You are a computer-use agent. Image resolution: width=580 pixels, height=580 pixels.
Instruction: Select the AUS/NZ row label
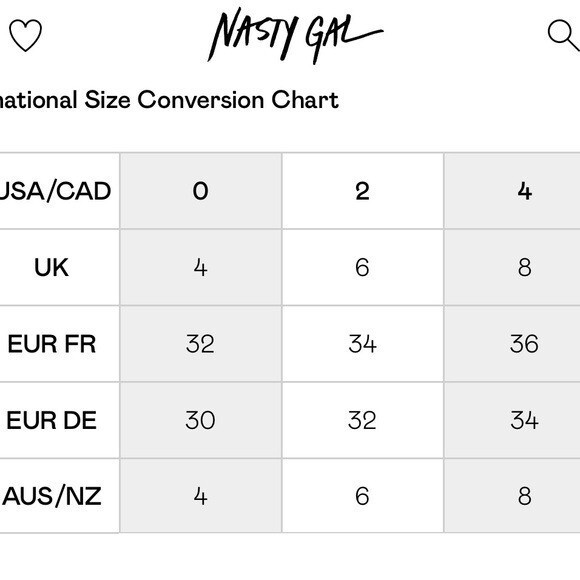pos(60,496)
